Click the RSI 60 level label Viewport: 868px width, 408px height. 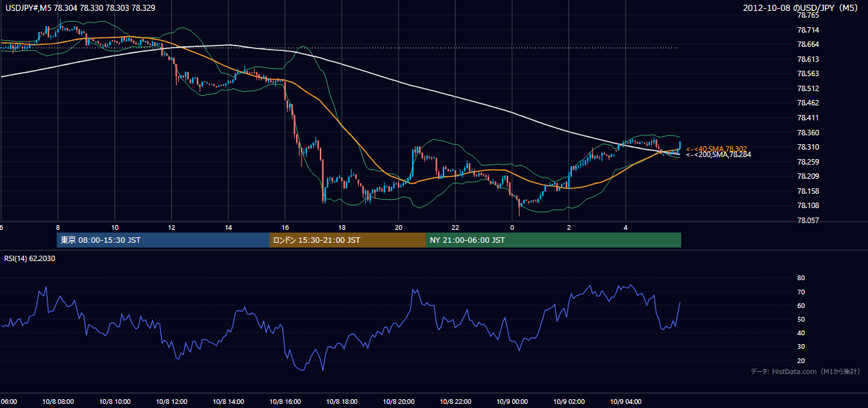tap(801, 305)
